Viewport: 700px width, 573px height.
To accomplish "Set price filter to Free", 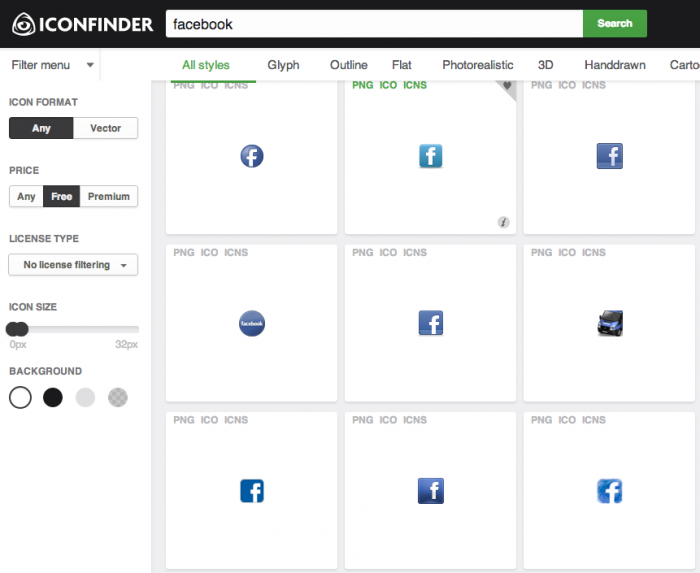I will [62, 196].
